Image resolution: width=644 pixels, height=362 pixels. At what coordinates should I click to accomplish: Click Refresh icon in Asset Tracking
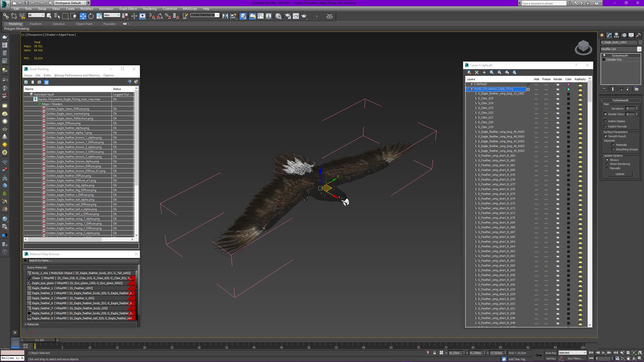point(26,82)
